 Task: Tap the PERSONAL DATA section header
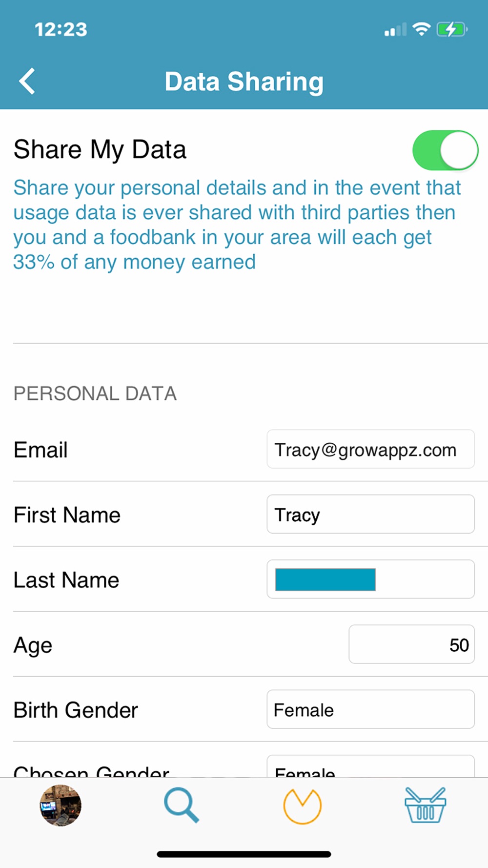[95, 393]
